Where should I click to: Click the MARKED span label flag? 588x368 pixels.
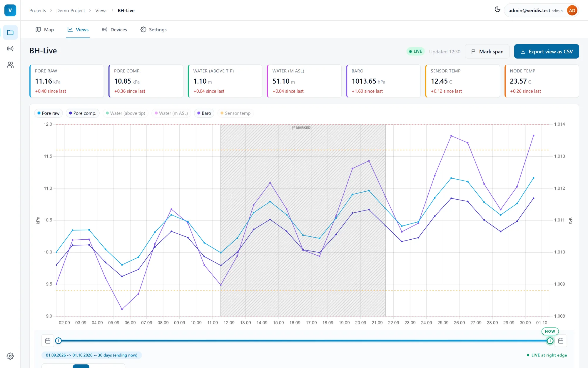[x=301, y=127]
